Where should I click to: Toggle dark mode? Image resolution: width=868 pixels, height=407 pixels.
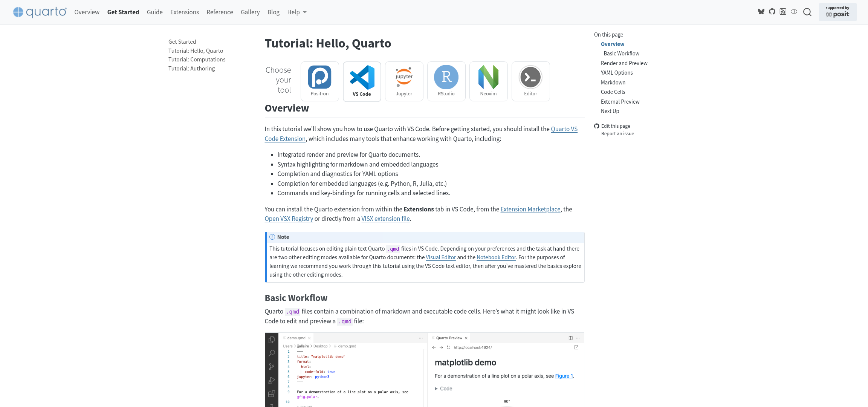click(794, 12)
